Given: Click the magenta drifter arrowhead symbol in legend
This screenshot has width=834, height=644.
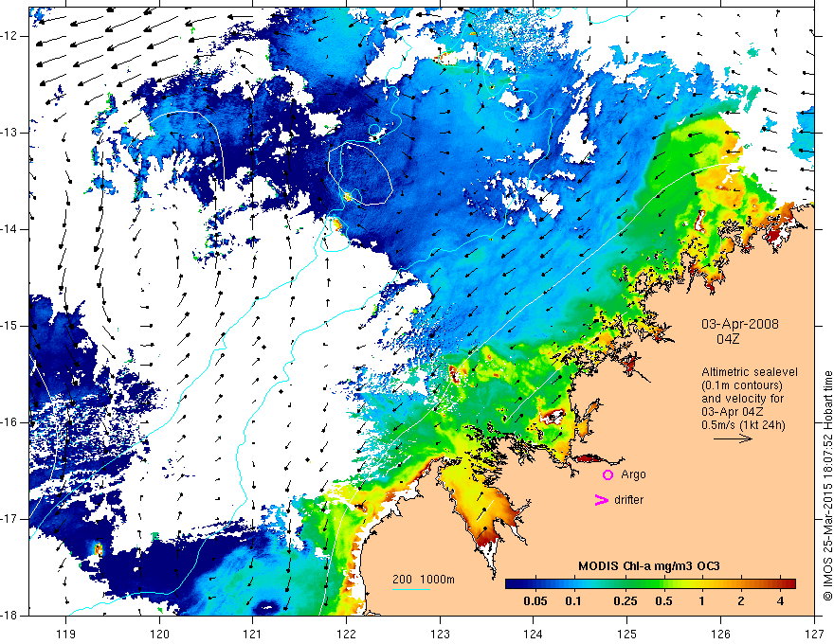Looking at the screenshot, I should [601, 500].
